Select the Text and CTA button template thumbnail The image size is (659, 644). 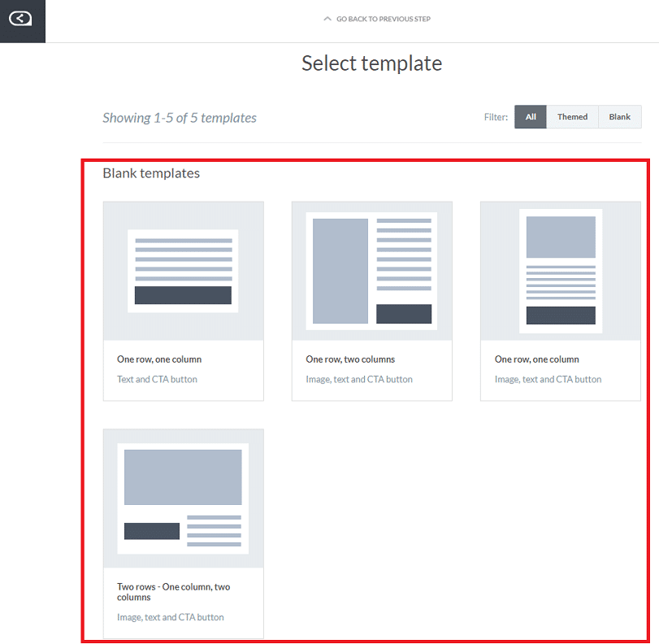[x=184, y=271]
